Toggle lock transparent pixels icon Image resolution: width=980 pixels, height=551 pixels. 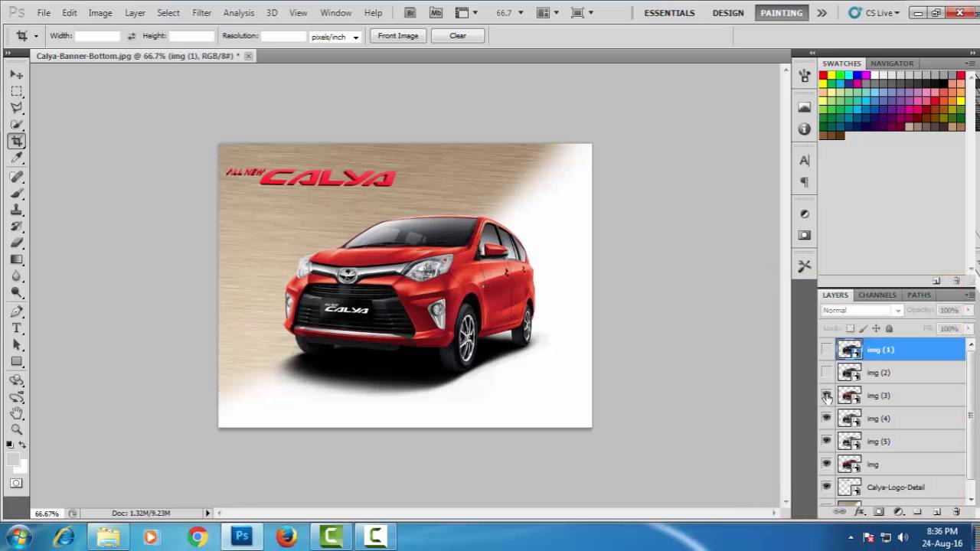click(850, 328)
